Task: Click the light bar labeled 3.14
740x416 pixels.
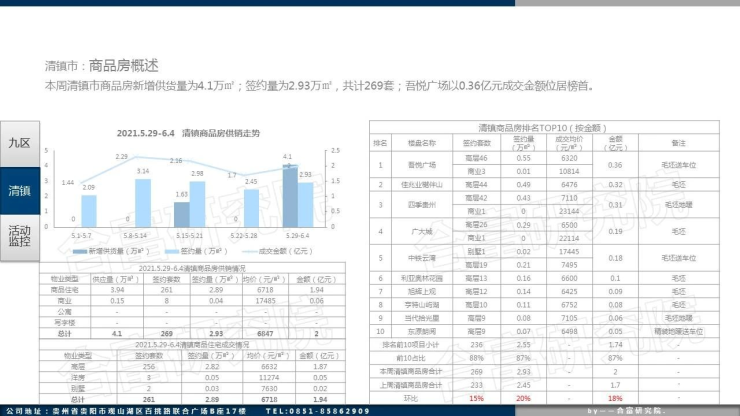Action: (x=143, y=203)
